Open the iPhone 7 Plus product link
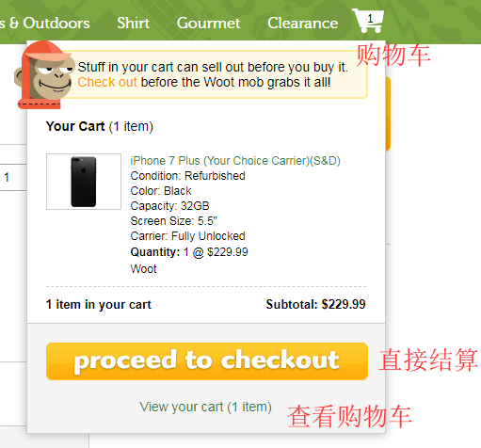The width and height of the screenshot is (481, 448). pyautogui.click(x=235, y=161)
